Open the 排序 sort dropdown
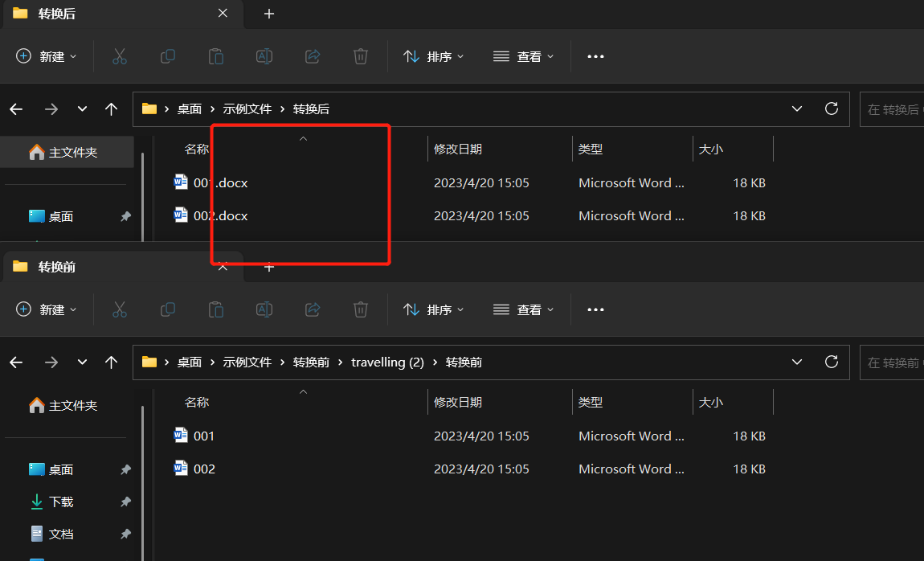The width and height of the screenshot is (924, 561). 433,56
